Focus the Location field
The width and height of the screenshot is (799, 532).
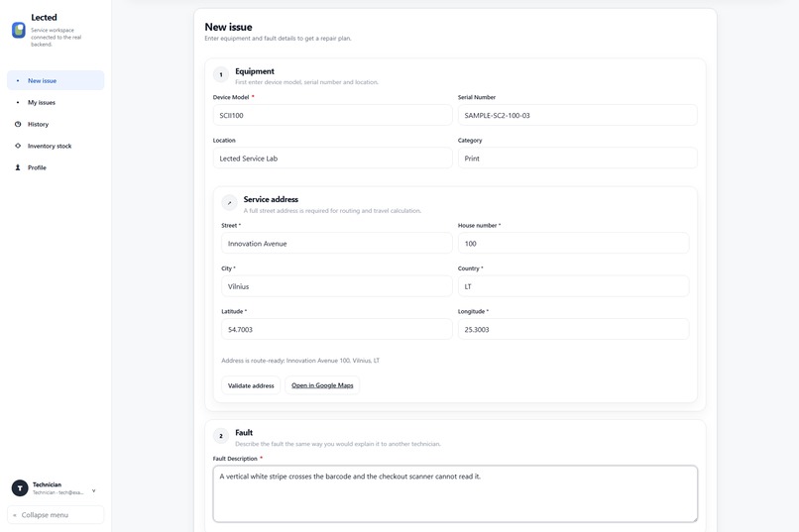pyautogui.click(x=332, y=159)
